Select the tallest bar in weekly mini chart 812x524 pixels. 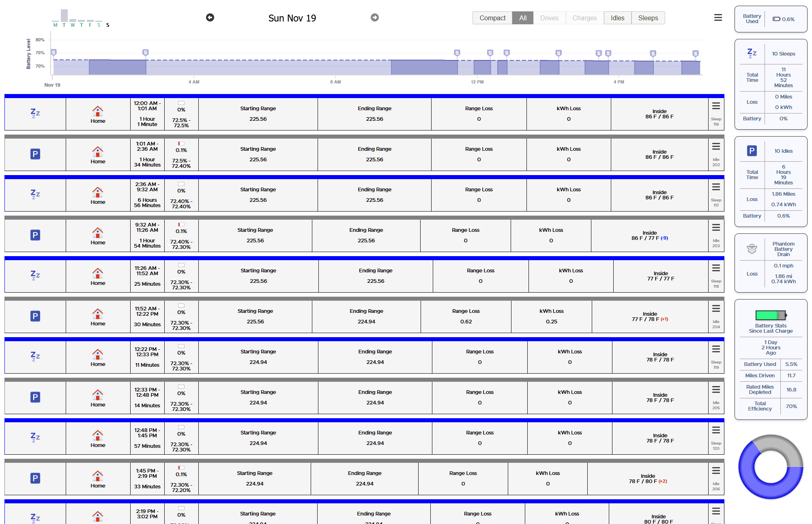point(64,15)
